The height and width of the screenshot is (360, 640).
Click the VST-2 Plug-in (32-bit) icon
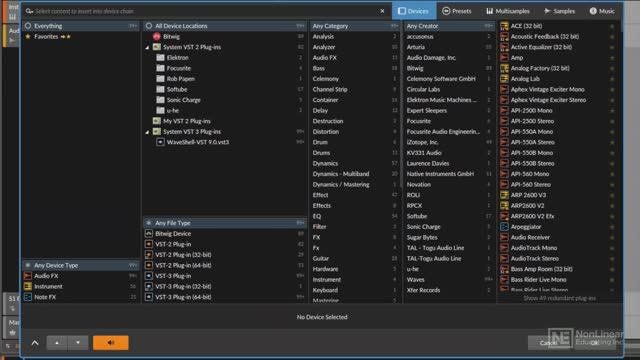149,255
